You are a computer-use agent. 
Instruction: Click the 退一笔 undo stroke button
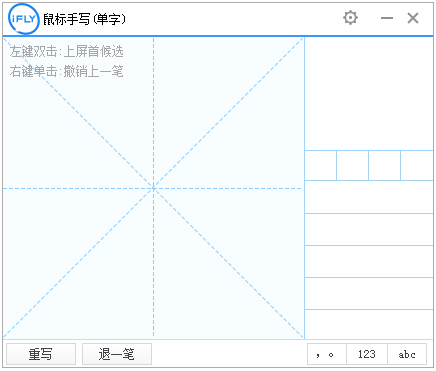click(x=117, y=354)
